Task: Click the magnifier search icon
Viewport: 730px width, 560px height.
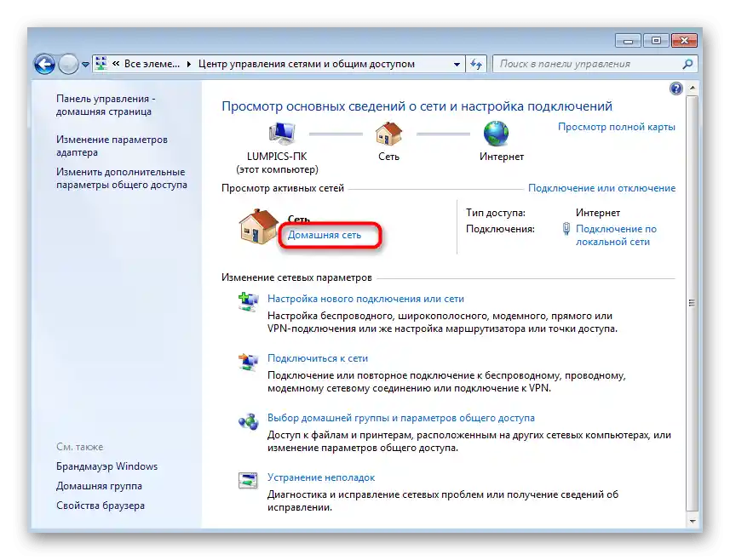Action: click(x=687, y=64)
